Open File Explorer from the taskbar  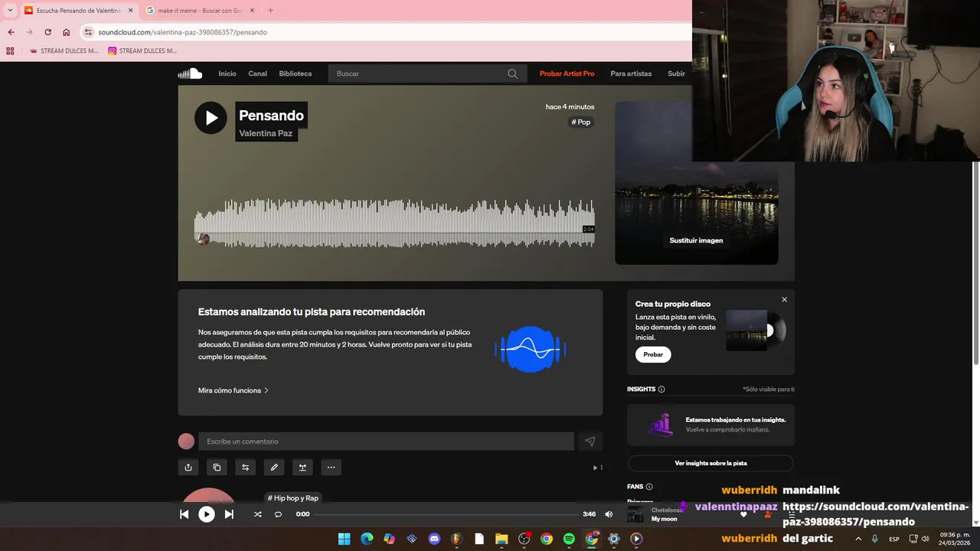(x=501, y=539)
